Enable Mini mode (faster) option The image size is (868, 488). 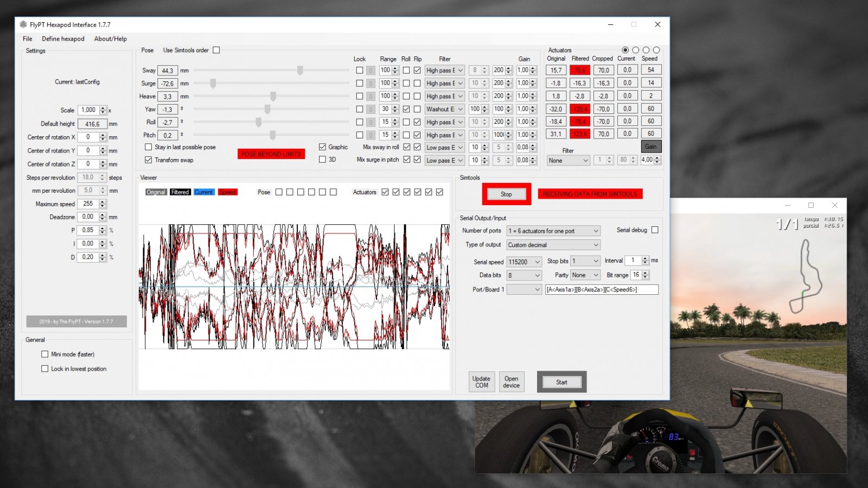[45, 354]
